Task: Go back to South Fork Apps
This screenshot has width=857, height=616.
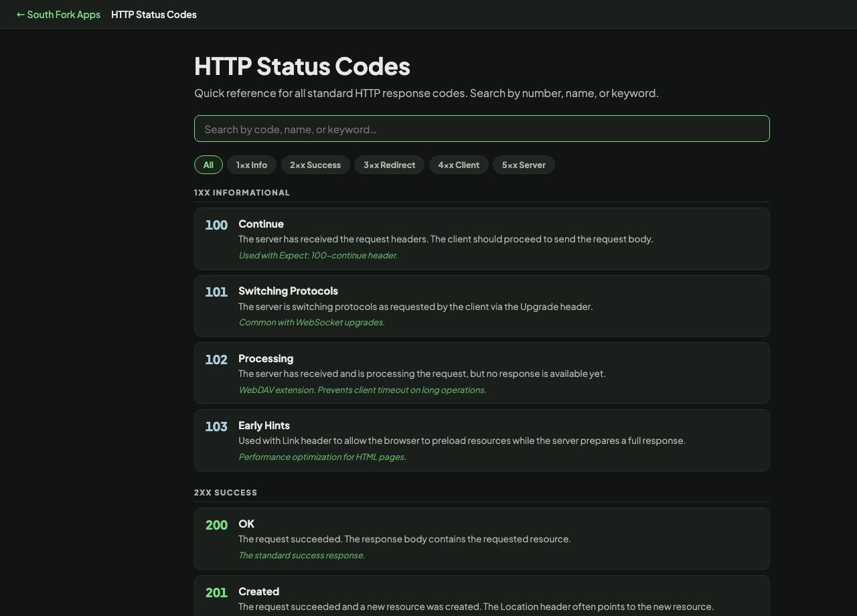Action: (58, 14)
